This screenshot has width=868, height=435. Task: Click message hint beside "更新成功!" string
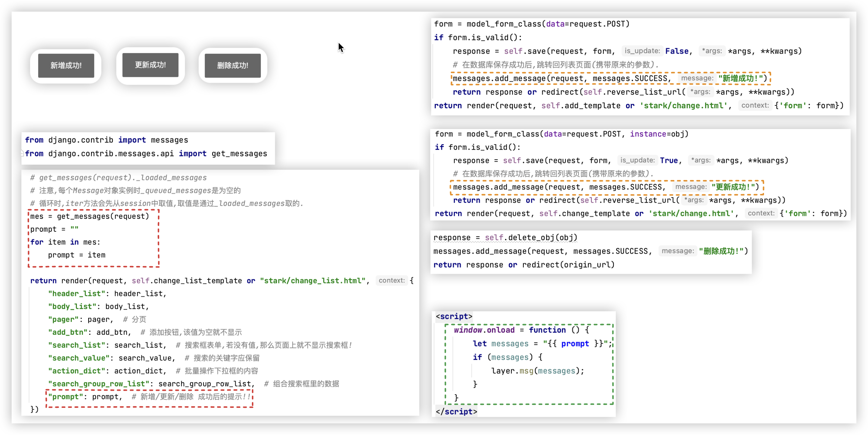click(x=691, y=187)
